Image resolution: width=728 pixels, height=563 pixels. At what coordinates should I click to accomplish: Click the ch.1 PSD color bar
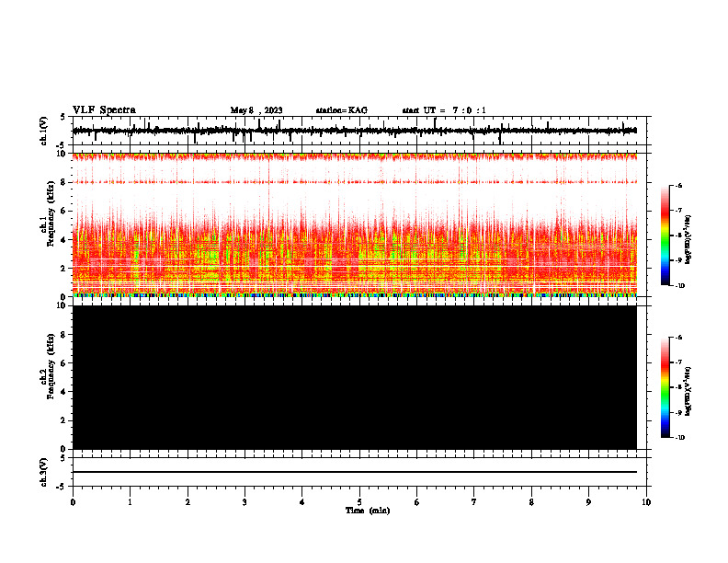(665, 236)
